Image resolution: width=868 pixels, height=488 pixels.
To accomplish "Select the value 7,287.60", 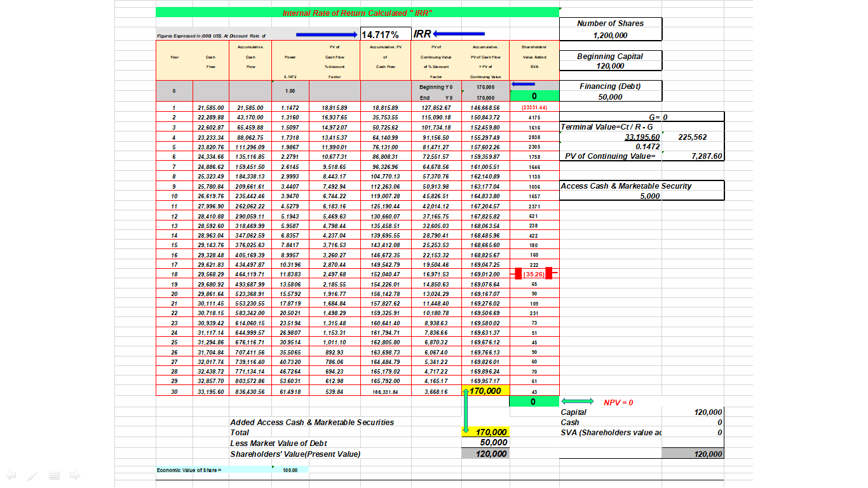I will pos(707,156).
